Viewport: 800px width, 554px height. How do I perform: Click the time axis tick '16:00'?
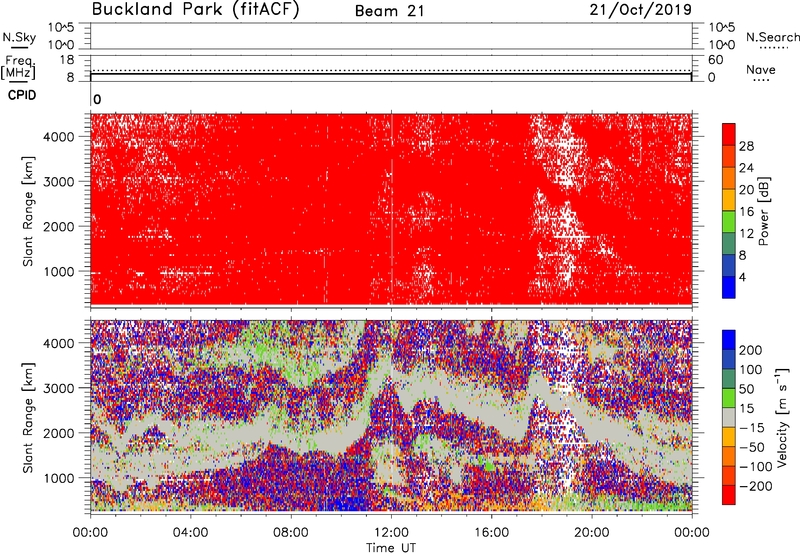click(x=491, y=533)
